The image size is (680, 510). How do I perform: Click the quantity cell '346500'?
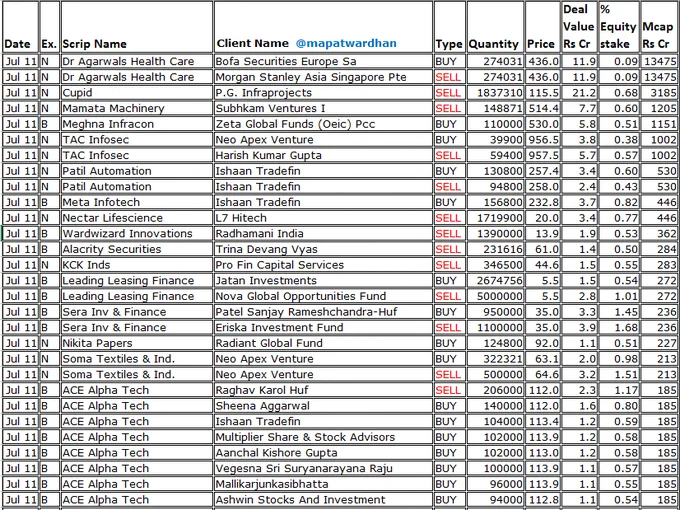495,265
